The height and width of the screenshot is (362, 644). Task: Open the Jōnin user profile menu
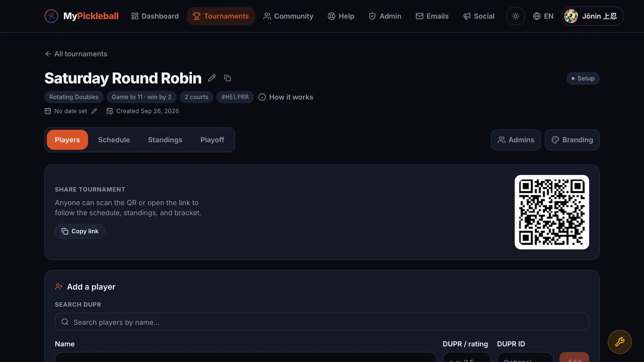tap(592, 16)
